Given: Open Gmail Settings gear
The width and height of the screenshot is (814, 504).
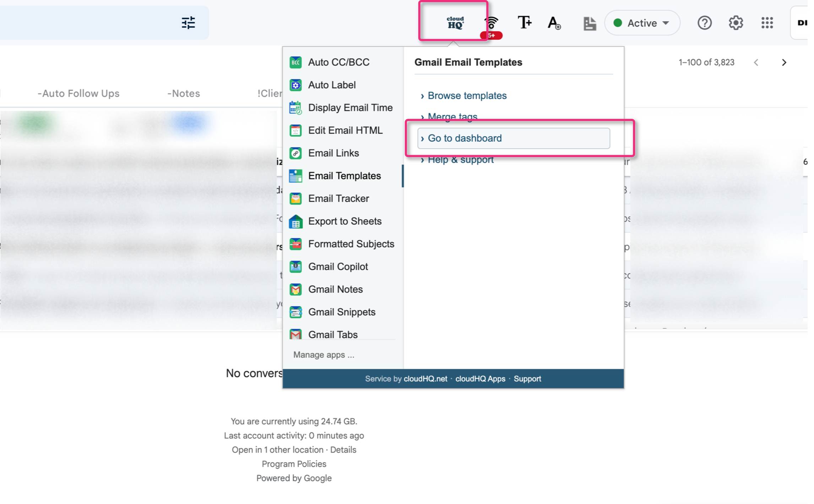Looking at the screenshot, I should click(736, 23).
